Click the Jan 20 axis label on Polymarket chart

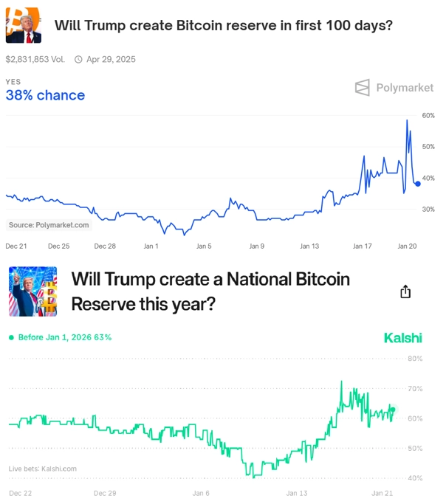(x=407, y=246)
